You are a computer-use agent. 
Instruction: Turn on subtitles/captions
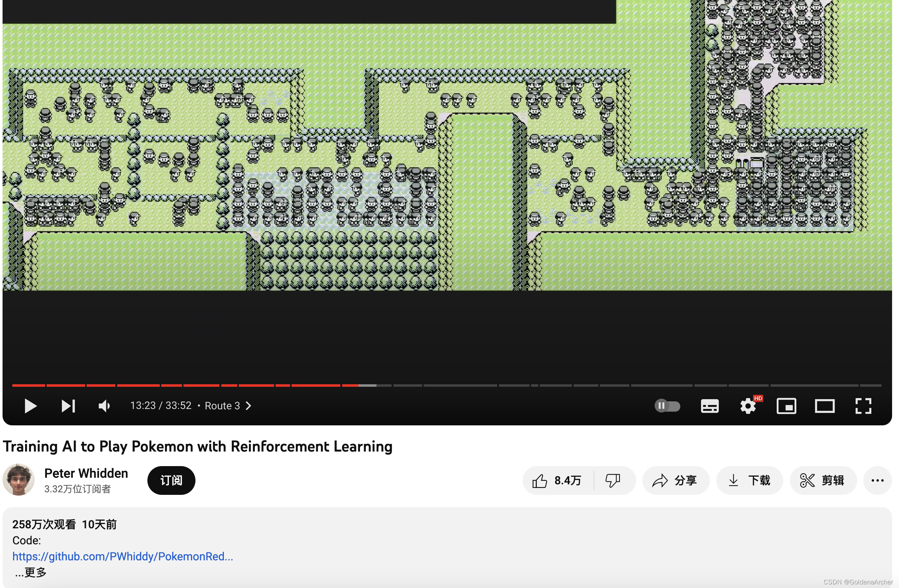tap(709, 406)
